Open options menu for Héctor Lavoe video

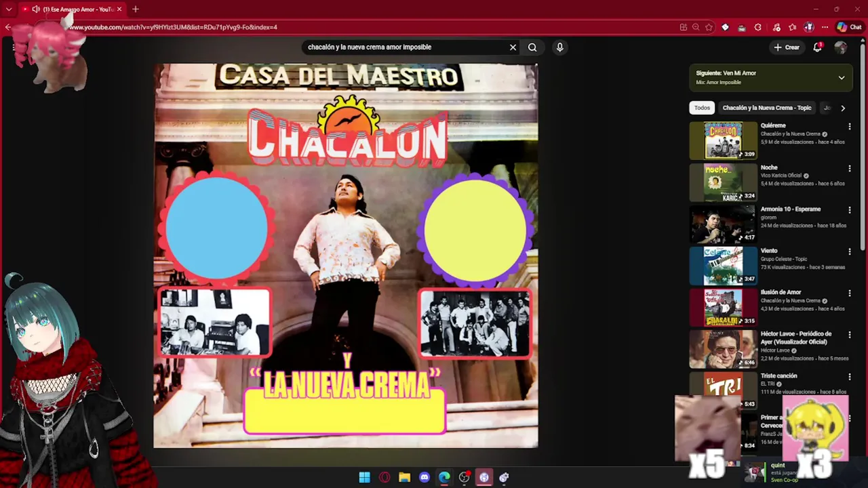849,335
